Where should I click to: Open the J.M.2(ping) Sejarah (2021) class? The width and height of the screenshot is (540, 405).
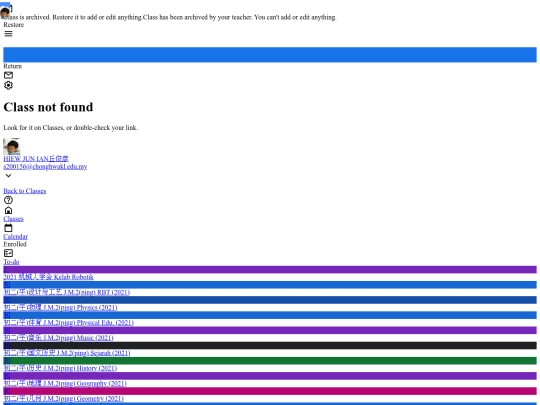click(67, 353)
